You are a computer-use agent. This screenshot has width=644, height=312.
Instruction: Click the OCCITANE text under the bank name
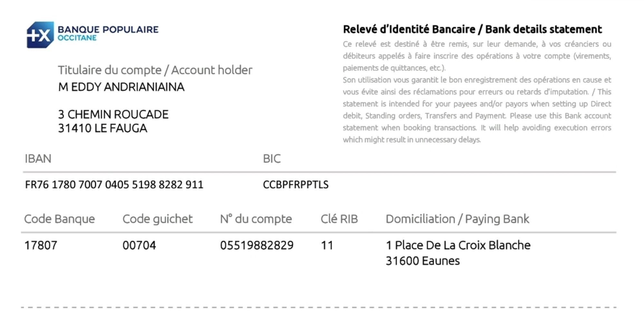coord(77,38)
